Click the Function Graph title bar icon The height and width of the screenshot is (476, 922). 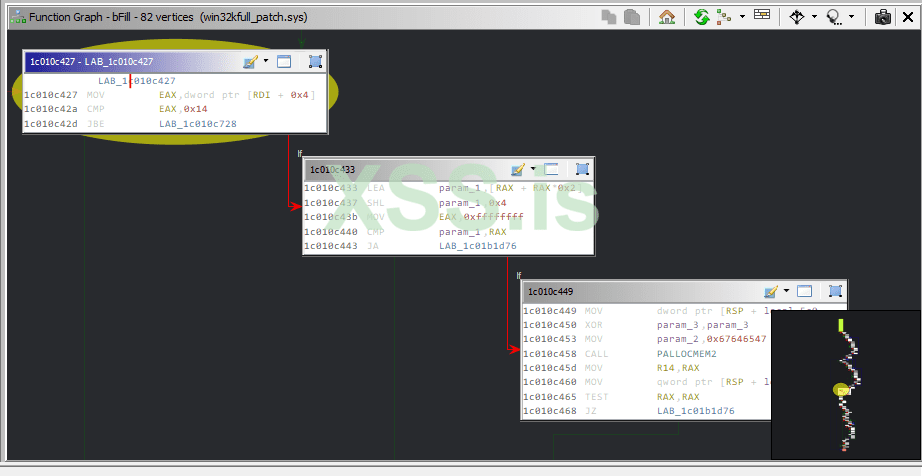tap(18, 17)
